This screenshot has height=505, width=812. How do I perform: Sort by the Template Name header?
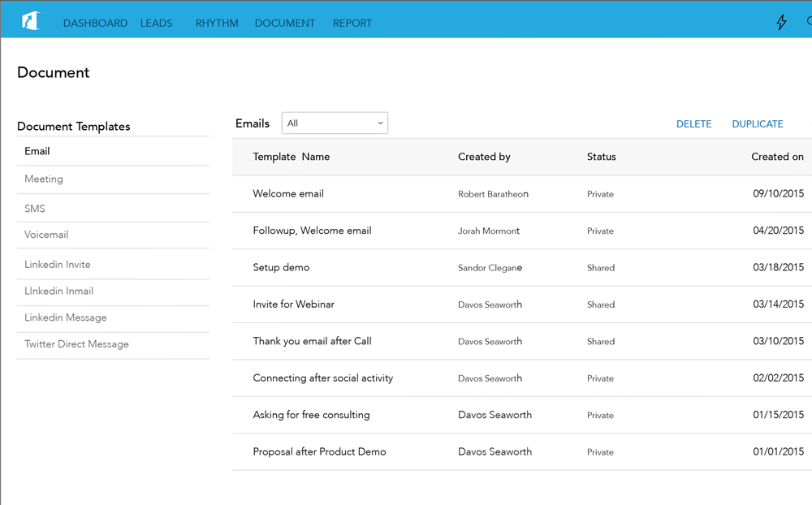[291, 157]
